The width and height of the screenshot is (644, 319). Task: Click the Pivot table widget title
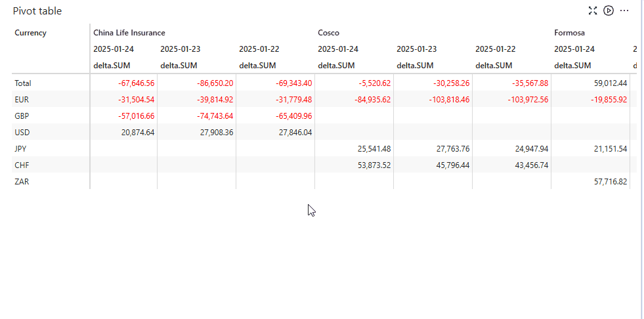click(37, 11)
